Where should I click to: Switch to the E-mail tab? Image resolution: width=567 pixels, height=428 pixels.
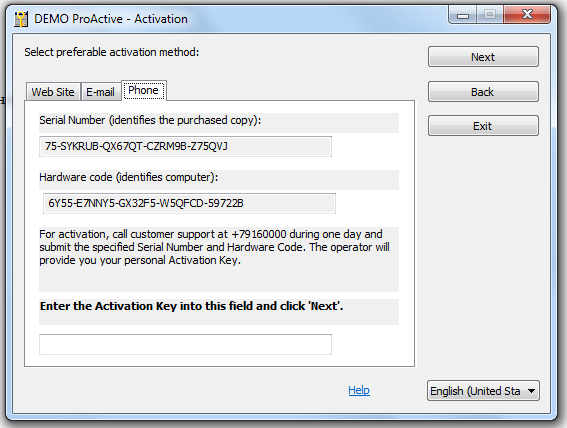tap(101, 92)
